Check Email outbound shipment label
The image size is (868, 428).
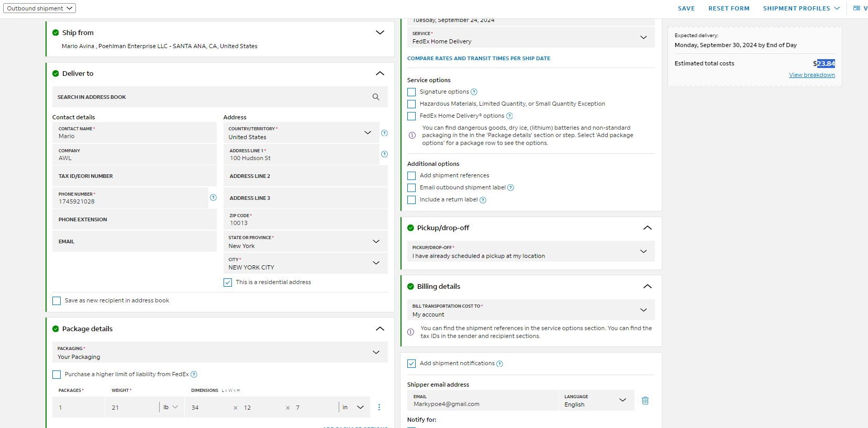pyautogui.click(x=411, y=188)
